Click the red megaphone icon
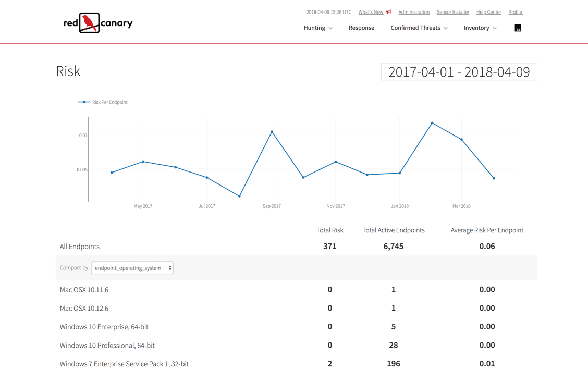 click(x=389, y=12)
